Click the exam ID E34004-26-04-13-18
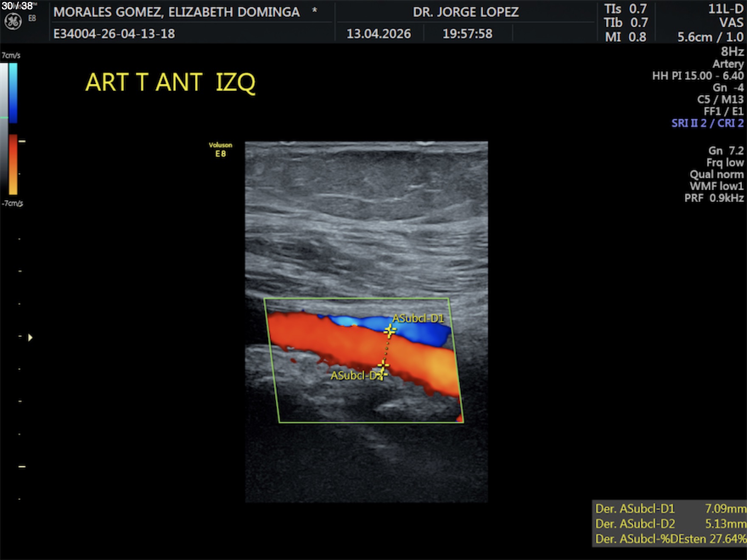The width and height of the screenshot is (747, 560). [x=114, y=34]
